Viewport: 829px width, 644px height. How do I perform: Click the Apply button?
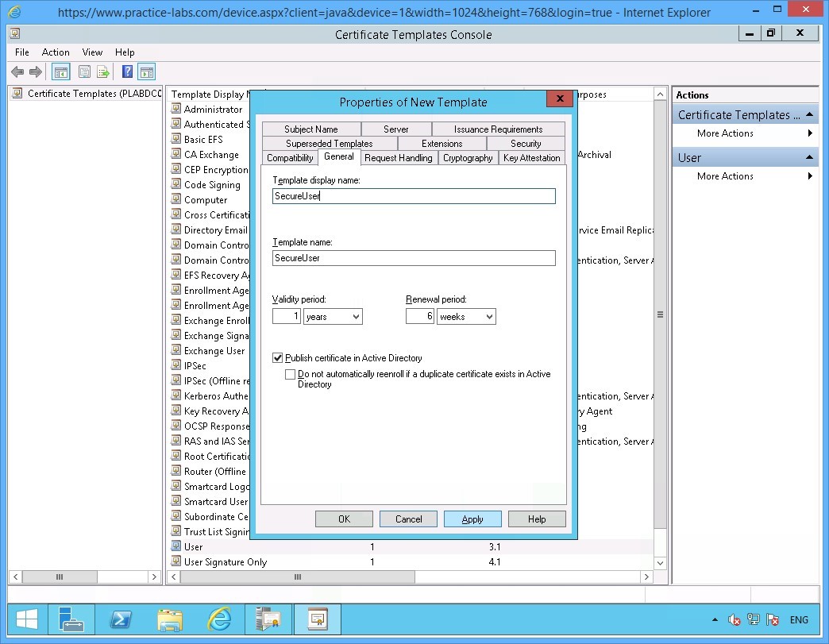tap(472, 519)
